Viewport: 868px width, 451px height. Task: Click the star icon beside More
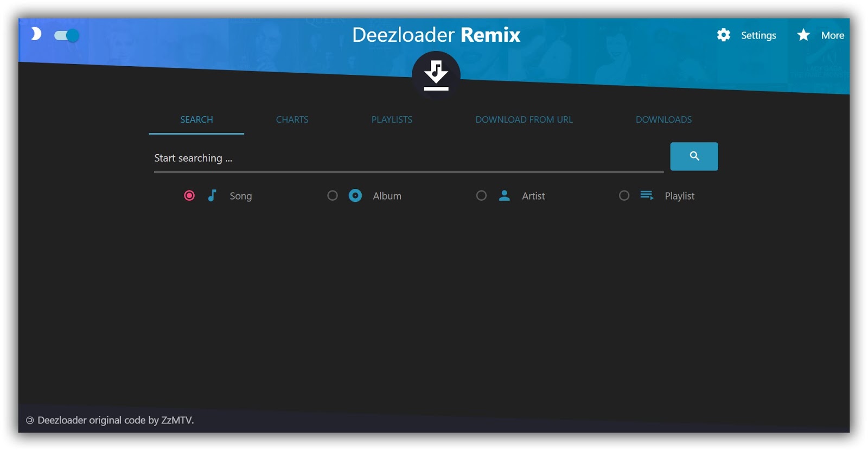click(803, 35)
